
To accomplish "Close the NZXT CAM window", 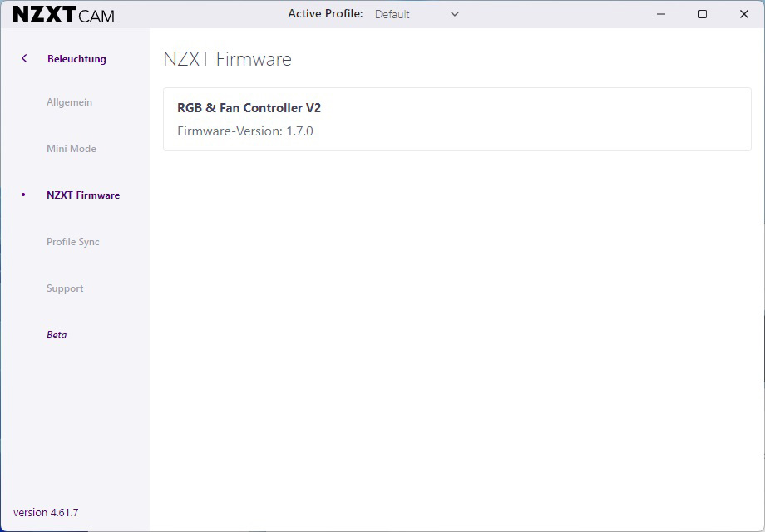I will (x=743, y=14).
